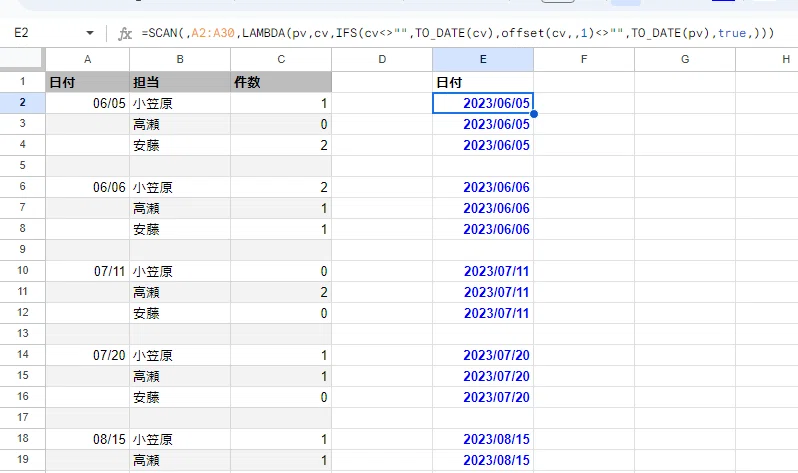
Task: Select cell C11 with value 2
Action: point(281,292)
